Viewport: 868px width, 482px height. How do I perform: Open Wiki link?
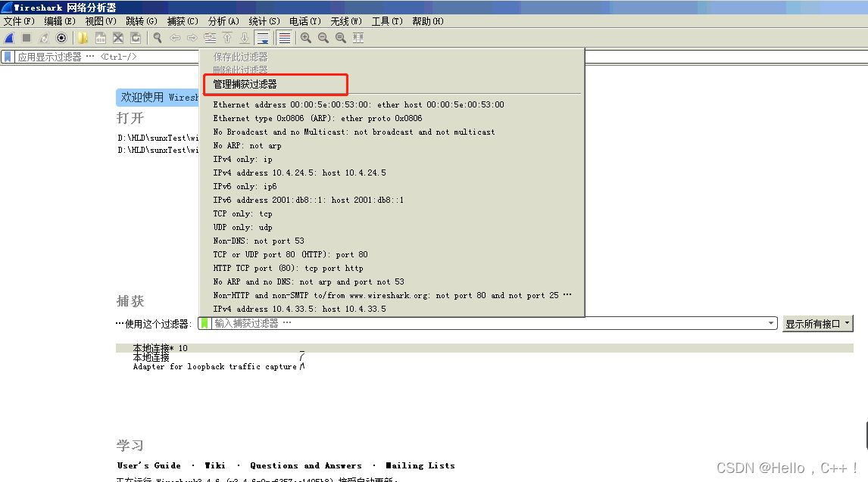(215, 466)
